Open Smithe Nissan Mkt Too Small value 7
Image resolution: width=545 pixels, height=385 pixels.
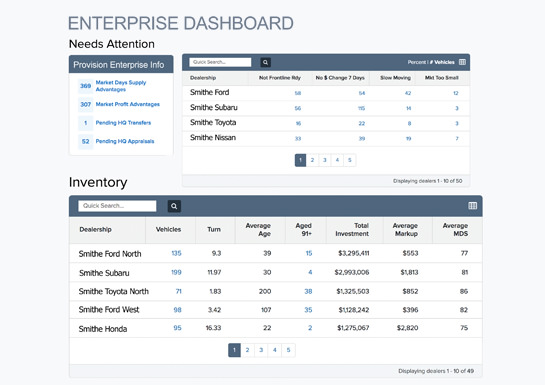pos(457,139)
